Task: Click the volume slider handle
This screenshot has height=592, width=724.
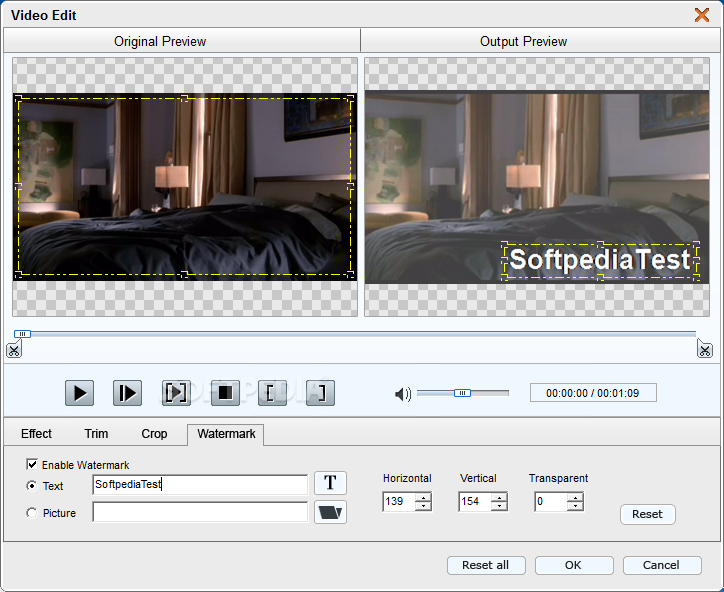Action: (462, 393)
